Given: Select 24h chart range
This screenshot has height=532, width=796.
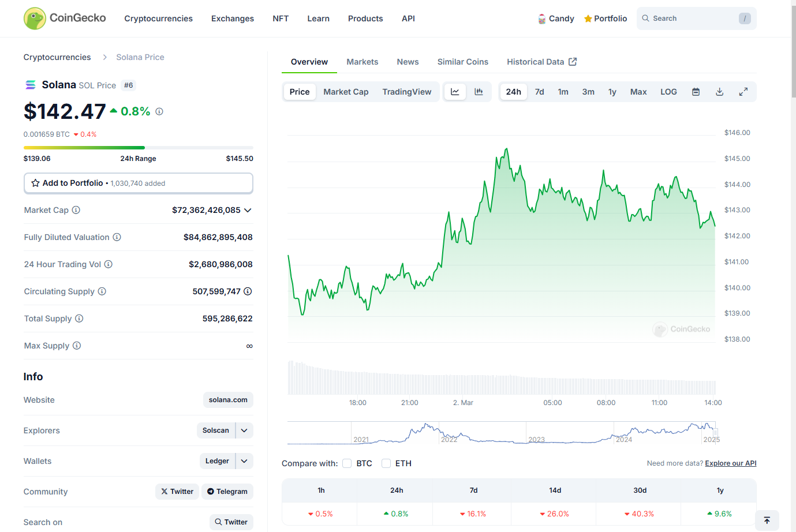Looking at the screenshot, I should pos(514,92).
